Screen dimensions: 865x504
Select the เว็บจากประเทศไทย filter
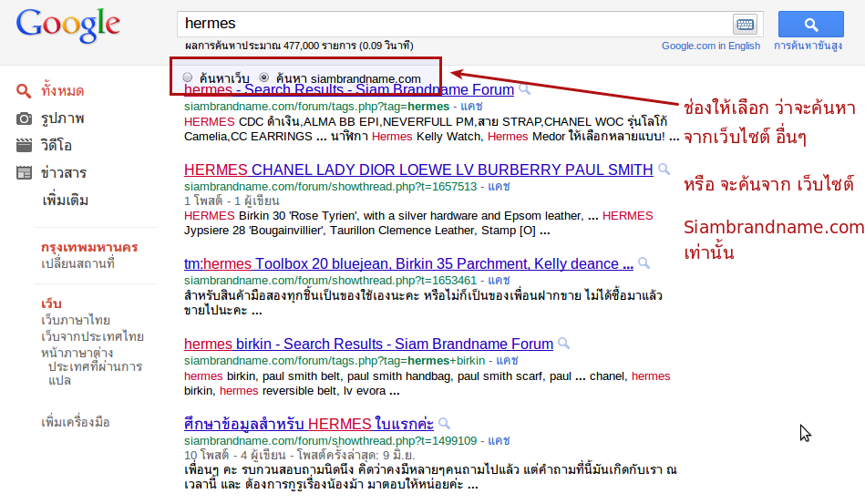(92, 336)
